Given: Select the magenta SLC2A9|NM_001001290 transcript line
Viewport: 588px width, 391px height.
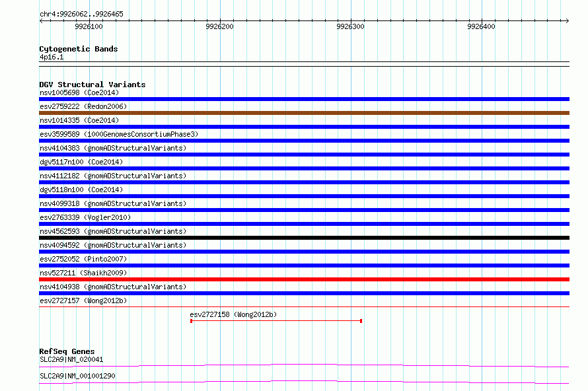Looking at the screenshot, I should pyautogui.click(x=304, y=382).
